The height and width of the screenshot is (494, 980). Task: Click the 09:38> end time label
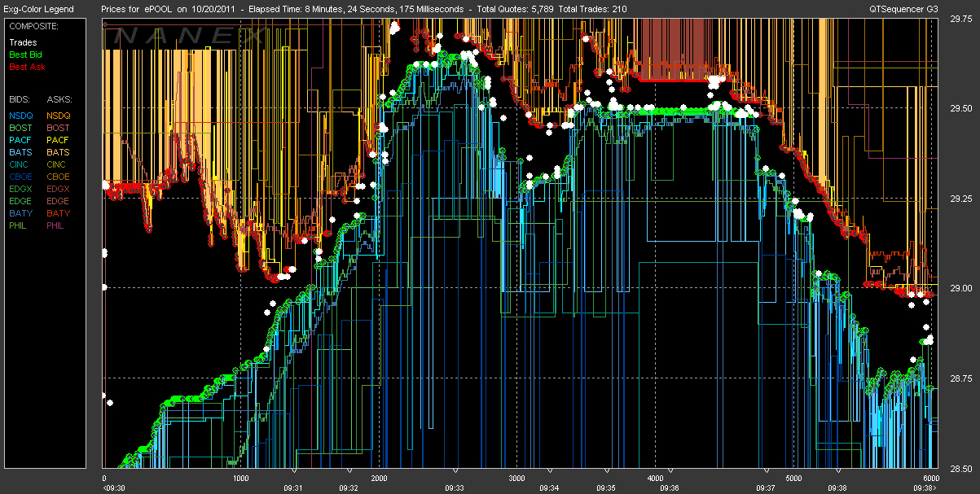pos(925,487)
